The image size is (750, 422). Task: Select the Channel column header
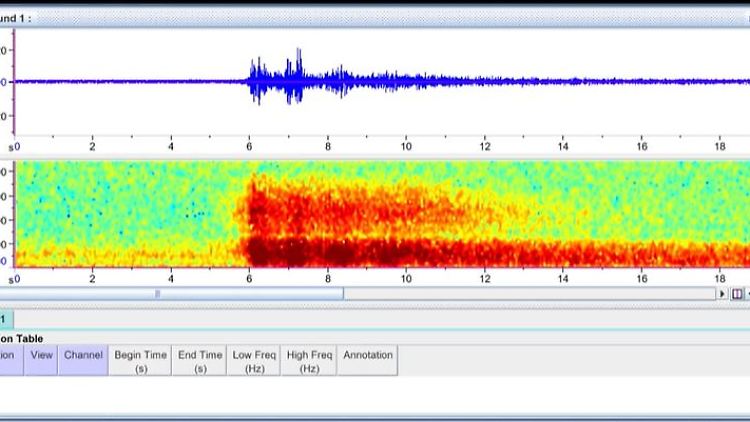[x=83, y=361]
